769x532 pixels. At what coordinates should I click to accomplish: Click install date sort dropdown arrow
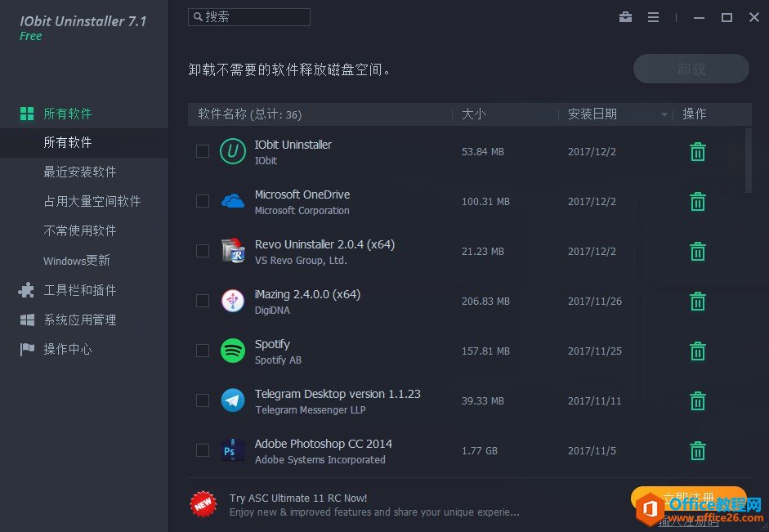664,114
